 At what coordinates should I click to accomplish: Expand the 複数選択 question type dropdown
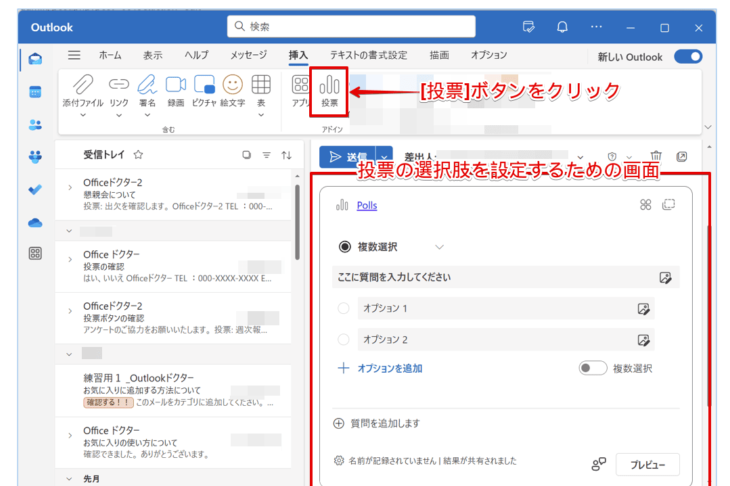coord(438,247)
